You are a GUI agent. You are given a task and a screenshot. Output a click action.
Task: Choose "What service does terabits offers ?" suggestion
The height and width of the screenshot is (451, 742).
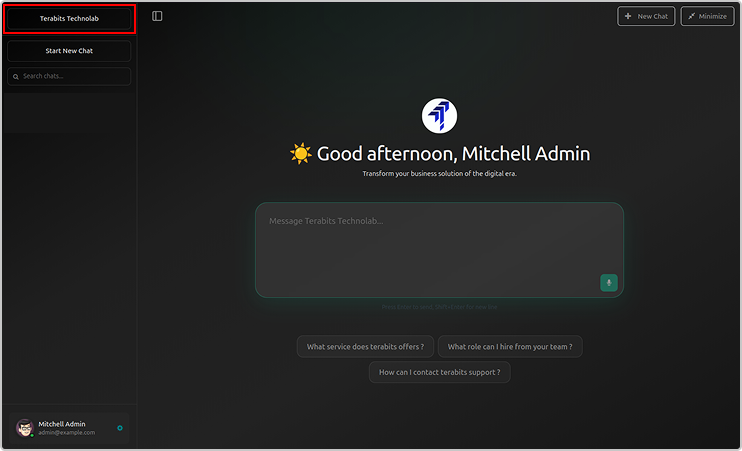(365, 347)
